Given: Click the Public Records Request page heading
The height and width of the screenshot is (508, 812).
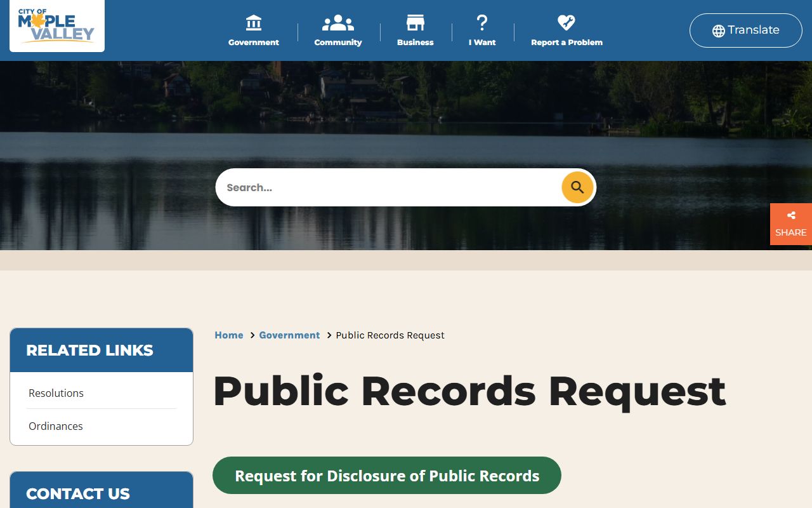Looking at the screenshot, I should click(469, 391).
